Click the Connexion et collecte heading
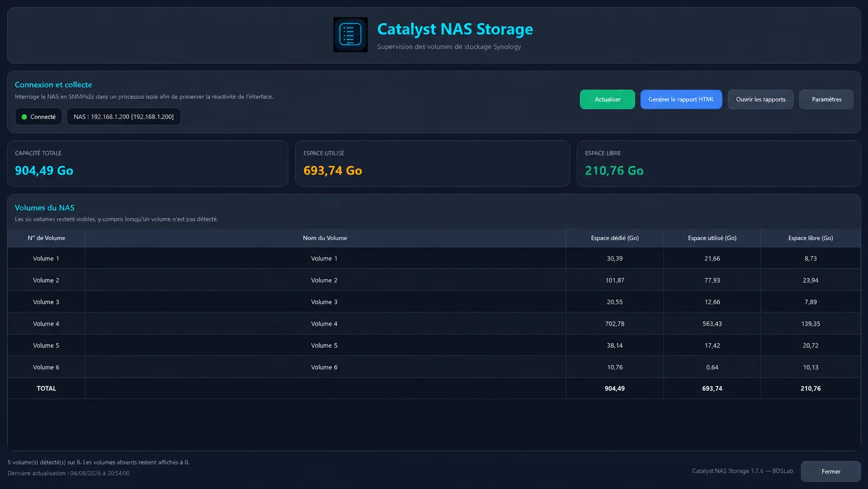Image resolution: width=868 pixels, height=489 pixels. click(x=53, y=85)
